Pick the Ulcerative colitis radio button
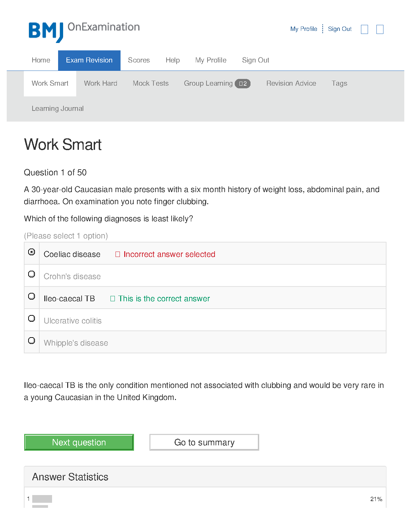This screenshot has height=532, width=411. click(x=32, y=318)
